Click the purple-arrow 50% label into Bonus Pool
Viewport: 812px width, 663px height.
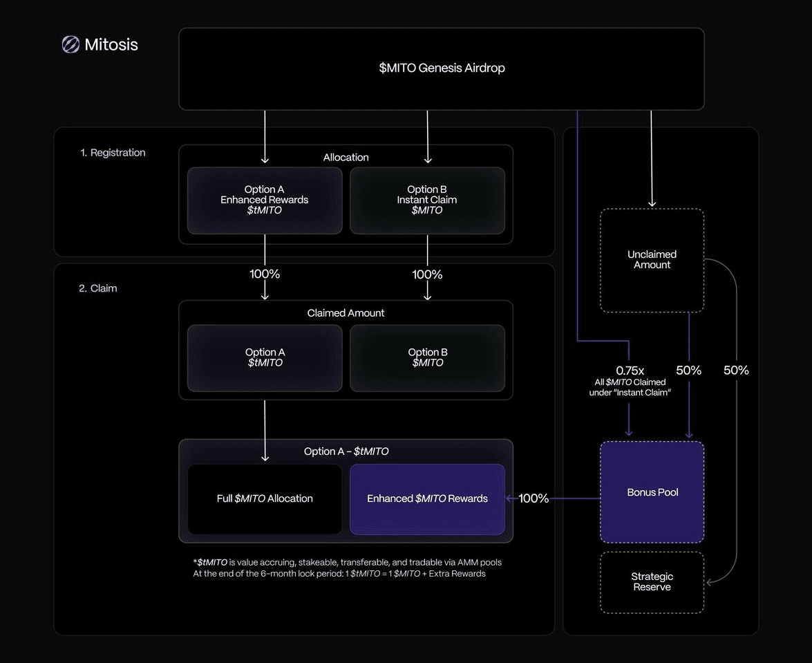689,371
